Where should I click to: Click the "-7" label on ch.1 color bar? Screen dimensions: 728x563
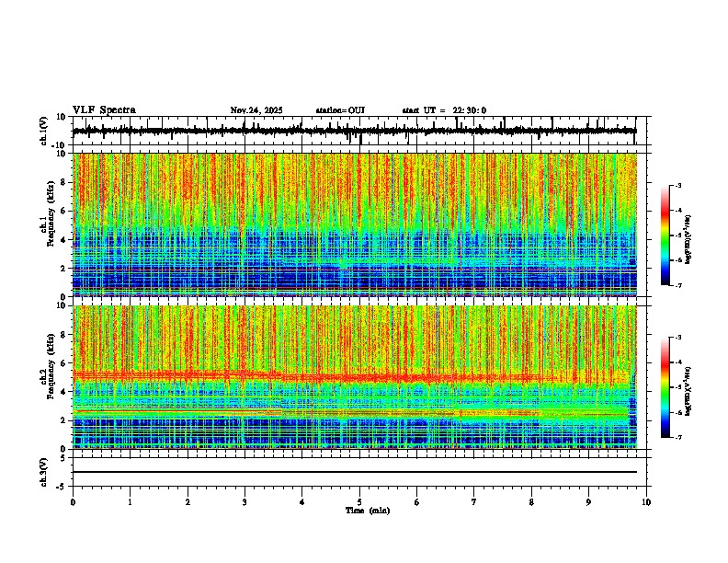coord(678,285)
